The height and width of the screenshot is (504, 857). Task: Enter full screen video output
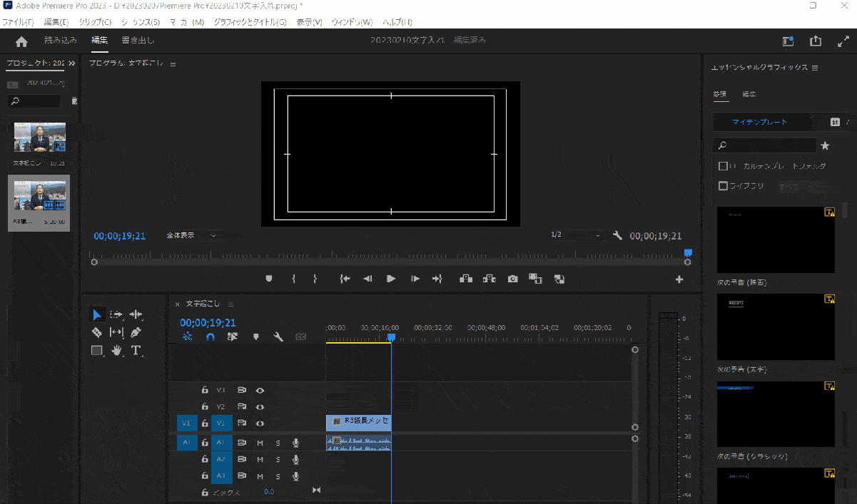tap(843, 41)
